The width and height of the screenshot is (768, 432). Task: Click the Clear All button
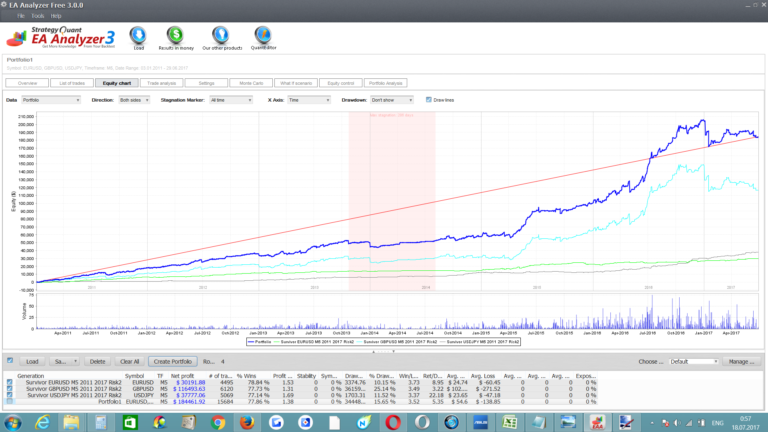(129, 361)
